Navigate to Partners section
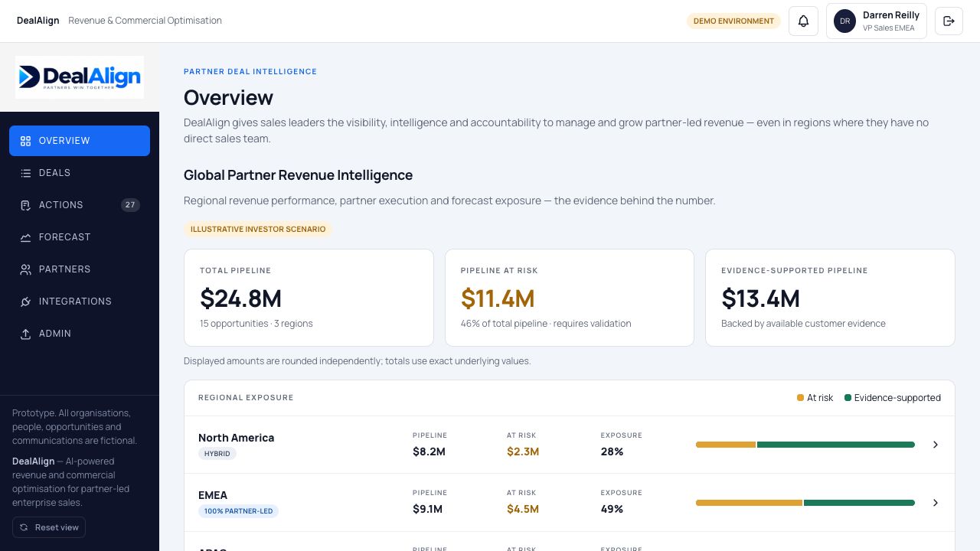The width and height of the screenshot is (980, 551). click(x=80, y=269)
